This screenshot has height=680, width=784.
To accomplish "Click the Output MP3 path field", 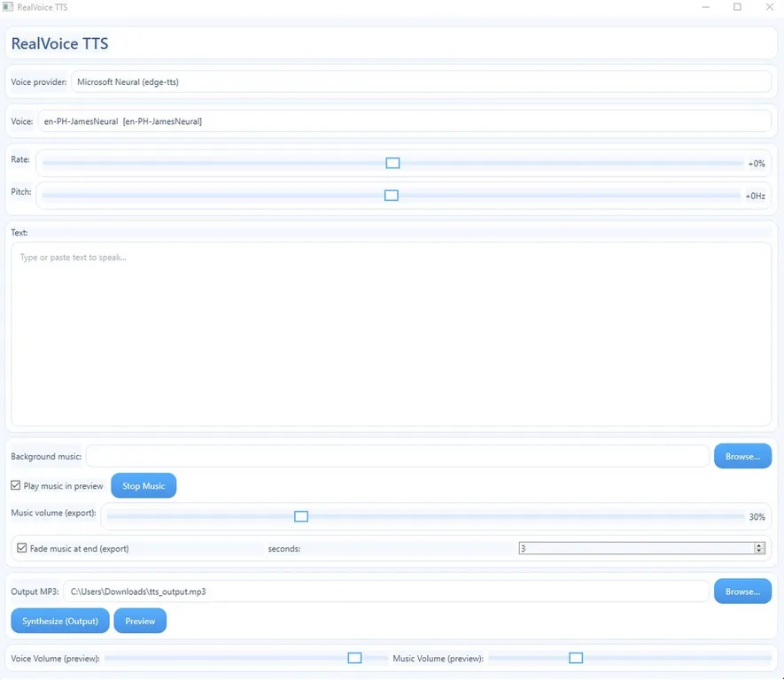I will tap(386, 592).
